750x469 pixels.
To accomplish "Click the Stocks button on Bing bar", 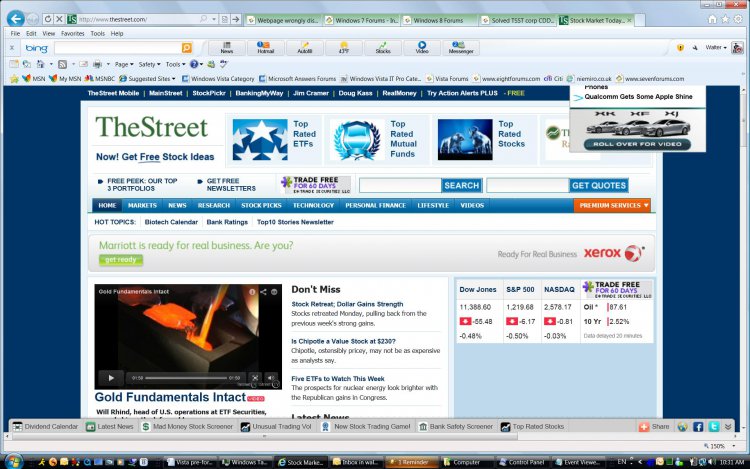I will pyautogui.click(x=383, y=48).
